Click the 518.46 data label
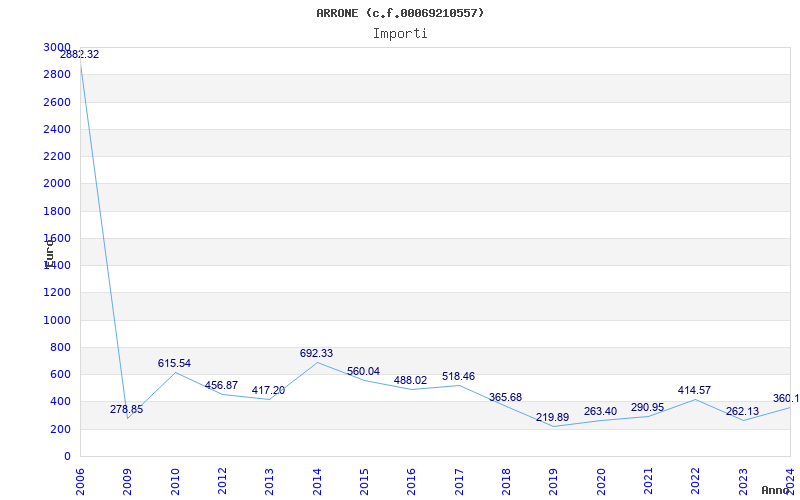The width and height of the screenshot is (800, 500). tap(458, 377)
